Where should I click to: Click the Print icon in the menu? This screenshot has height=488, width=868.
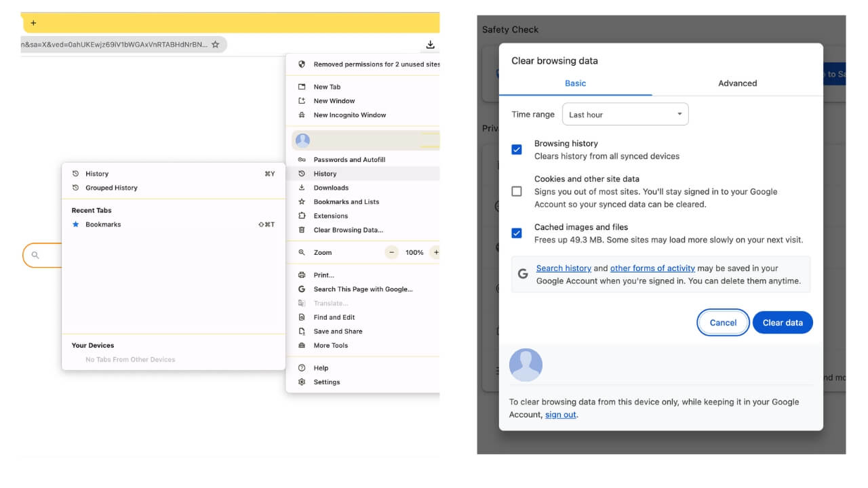click(301, 274)
